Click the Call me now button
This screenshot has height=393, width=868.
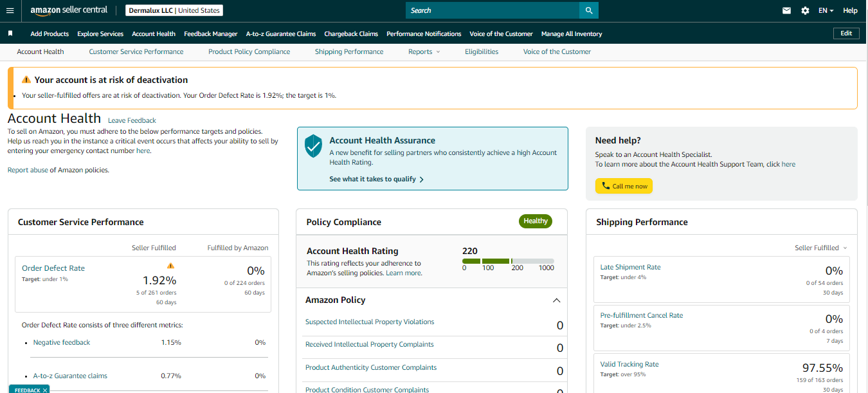(624, 186)
